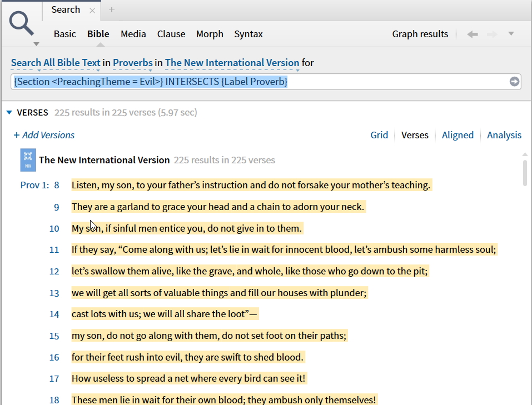This screenshot has height=405, width=532.
Task: Open verse 15 reference link
Action: point(54,336)
